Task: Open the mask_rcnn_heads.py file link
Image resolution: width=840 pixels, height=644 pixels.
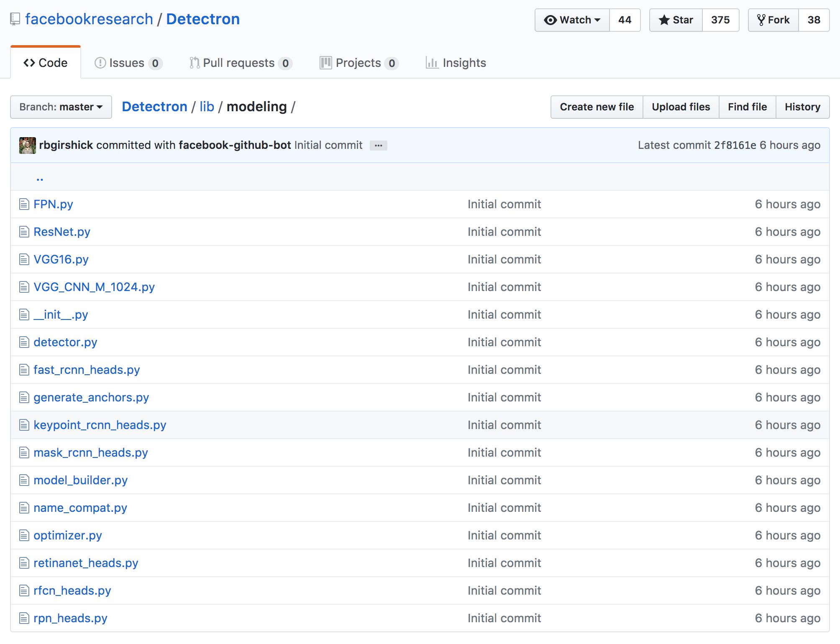Action: click(x=91, y=452)
